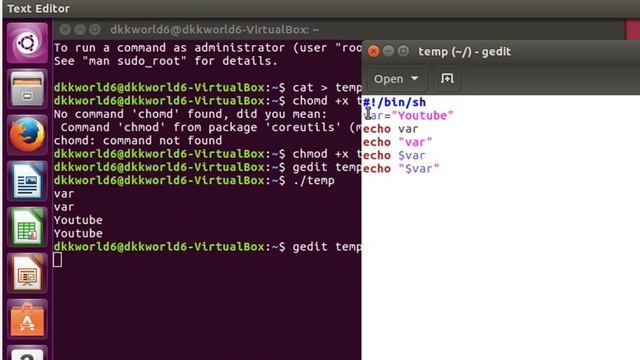Maximize the gedit window
The height and width of the screenshot is (360, 640).
[x=403, y=51]
